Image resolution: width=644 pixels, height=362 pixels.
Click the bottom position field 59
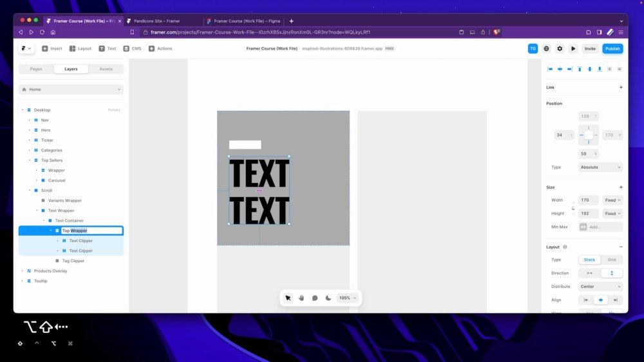point(588,154)
